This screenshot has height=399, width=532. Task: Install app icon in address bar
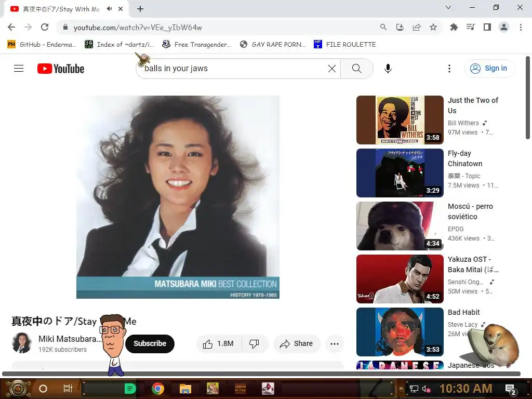400,27
